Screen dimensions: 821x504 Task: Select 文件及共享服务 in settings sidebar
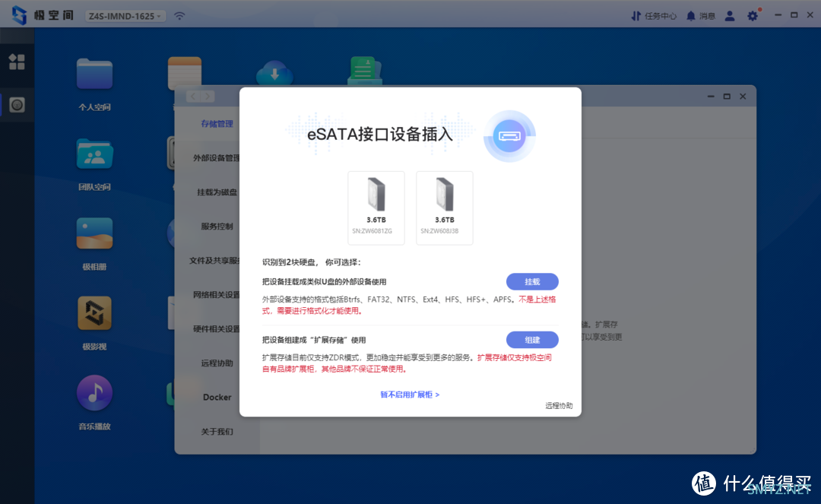tap(214, 260)
